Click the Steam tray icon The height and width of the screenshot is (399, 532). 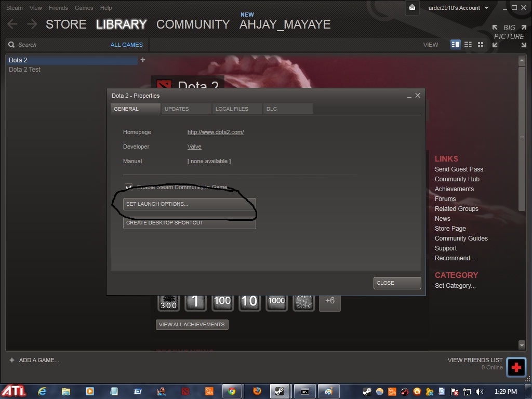367,392
